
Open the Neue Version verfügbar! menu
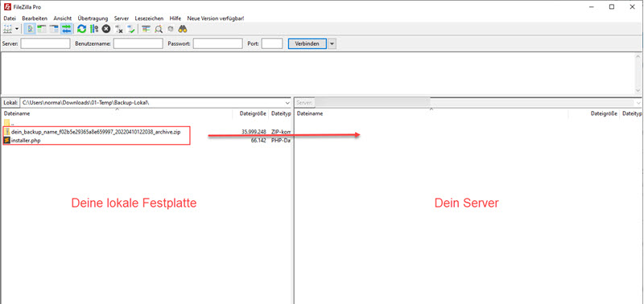(x=216, y=18)
